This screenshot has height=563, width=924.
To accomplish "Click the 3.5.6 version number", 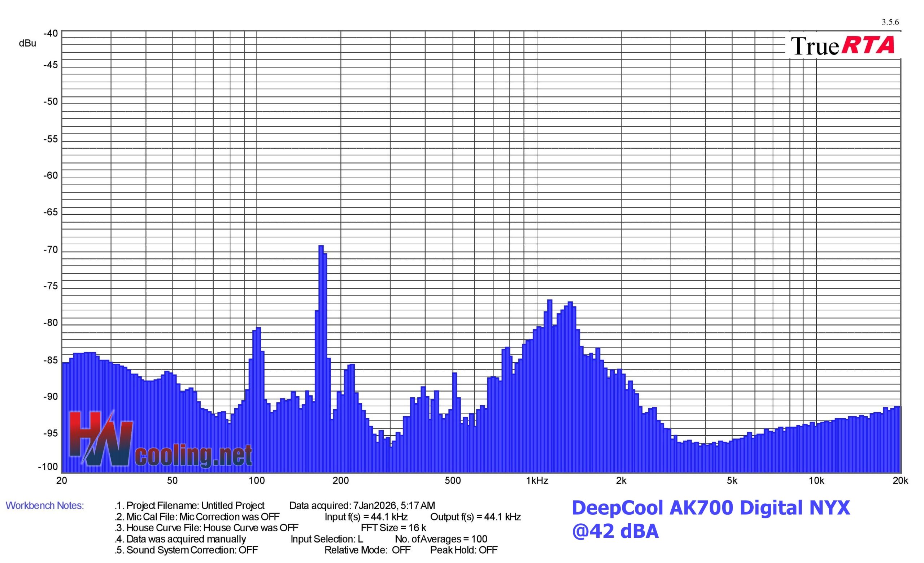I will [890, 22].
